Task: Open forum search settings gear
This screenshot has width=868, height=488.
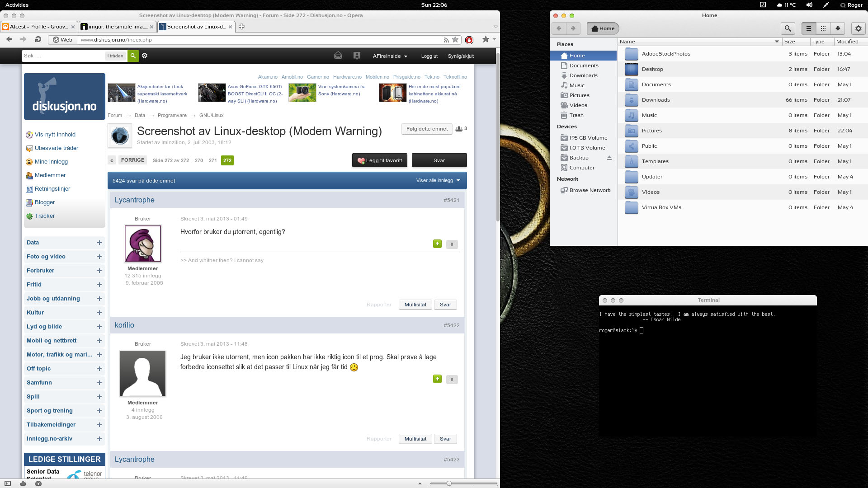Action: pyautogui.click(x=145, y=56)
